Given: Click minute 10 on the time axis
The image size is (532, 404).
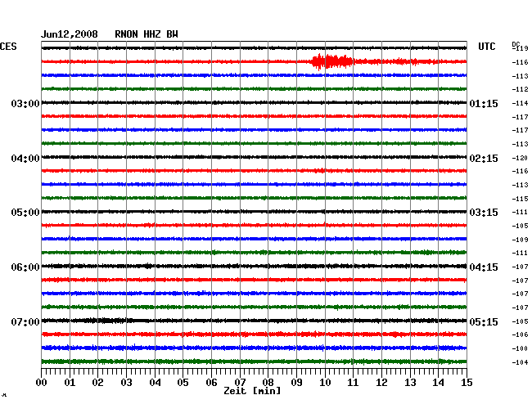Looking at the screenshot, I should [325, 383].
